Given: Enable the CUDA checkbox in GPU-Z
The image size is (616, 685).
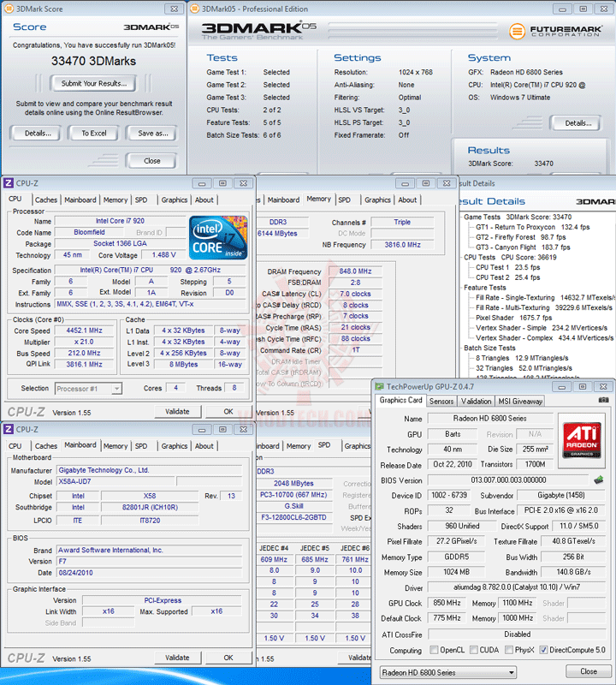Looking at the screenshot, I should coord(474,650).
